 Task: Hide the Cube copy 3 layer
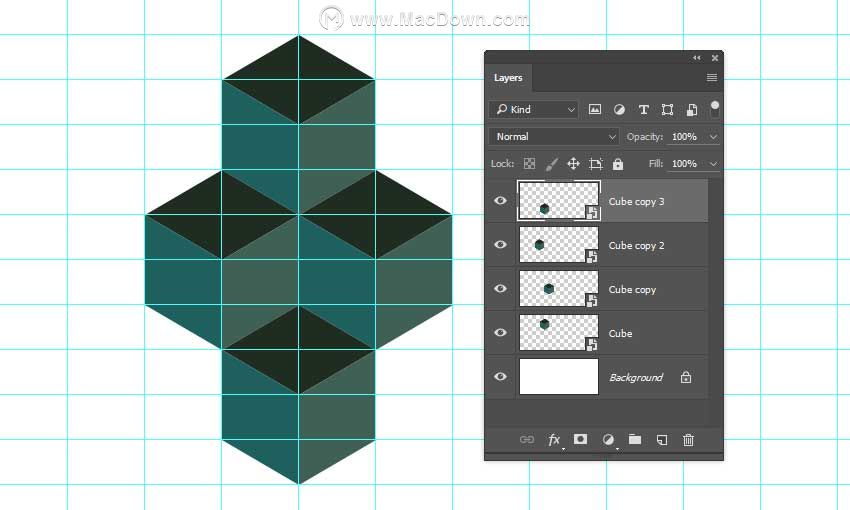click(500, 201)
